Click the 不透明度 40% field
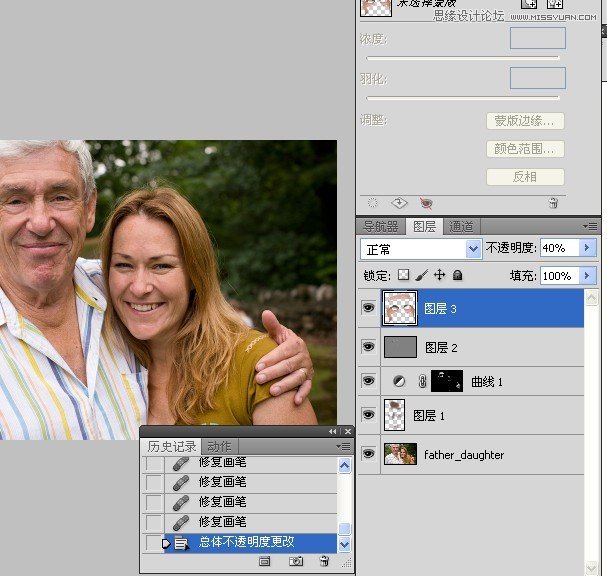This screenshot has width=607, height=576. tap(560, 248)
